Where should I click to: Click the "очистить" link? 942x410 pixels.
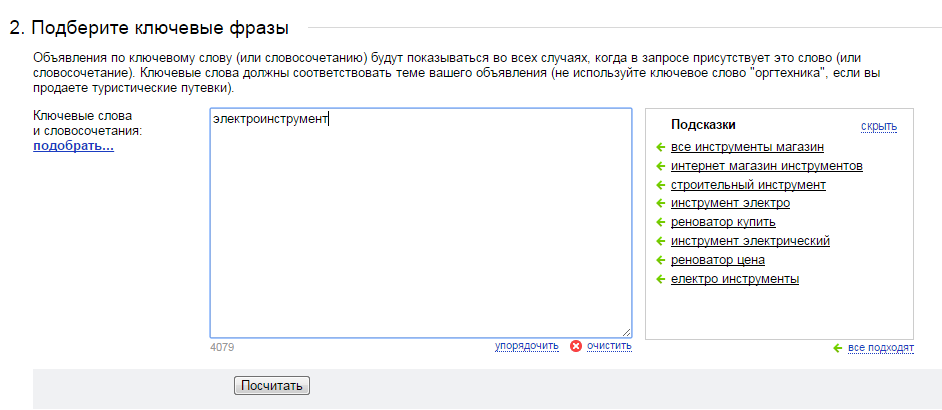[x=609, y=346]
